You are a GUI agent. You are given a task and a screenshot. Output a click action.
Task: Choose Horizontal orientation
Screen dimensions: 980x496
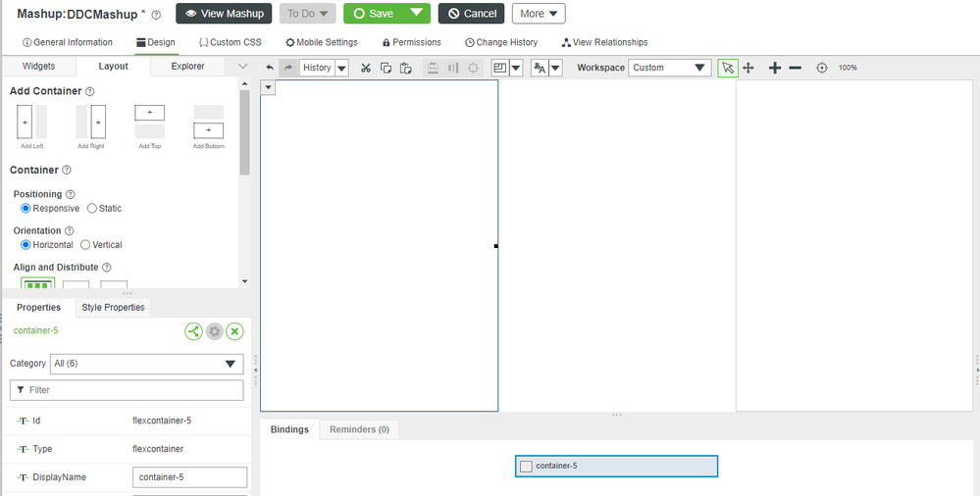(26, 245)
